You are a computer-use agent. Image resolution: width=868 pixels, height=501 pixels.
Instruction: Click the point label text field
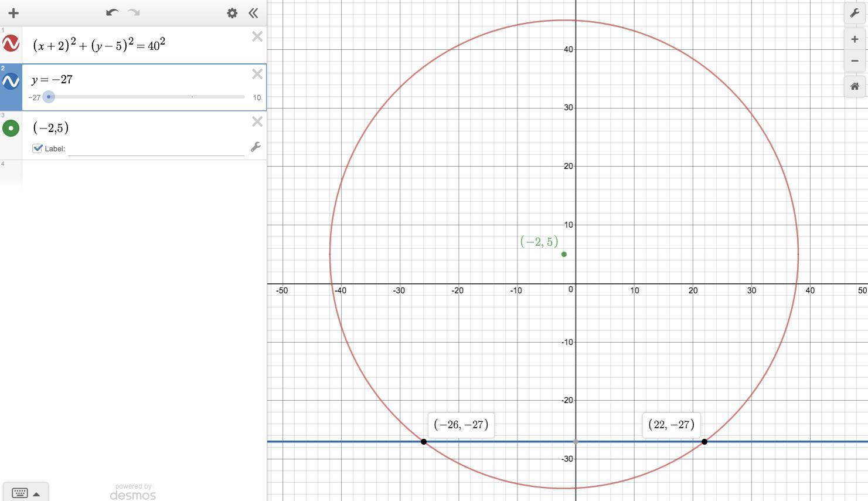(156, 149)
